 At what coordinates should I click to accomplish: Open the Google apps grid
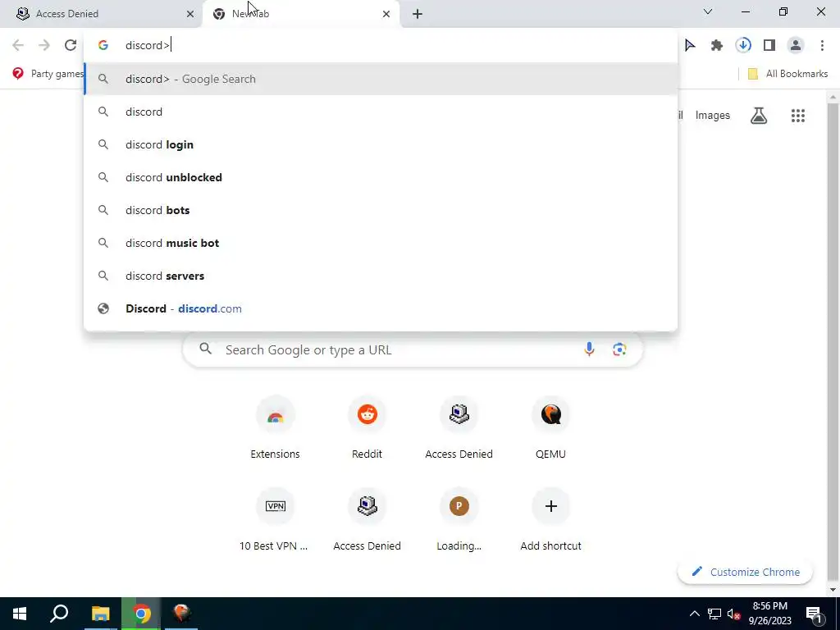pyautogui.click(x=797, y=116)
